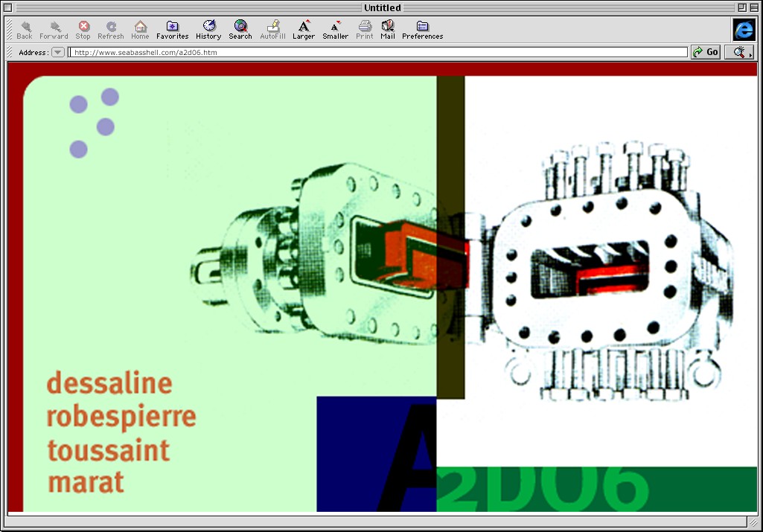This screenshot has width=763, height=532.
Task: Expand the Address history dropdown arrow
Action: 58,52
